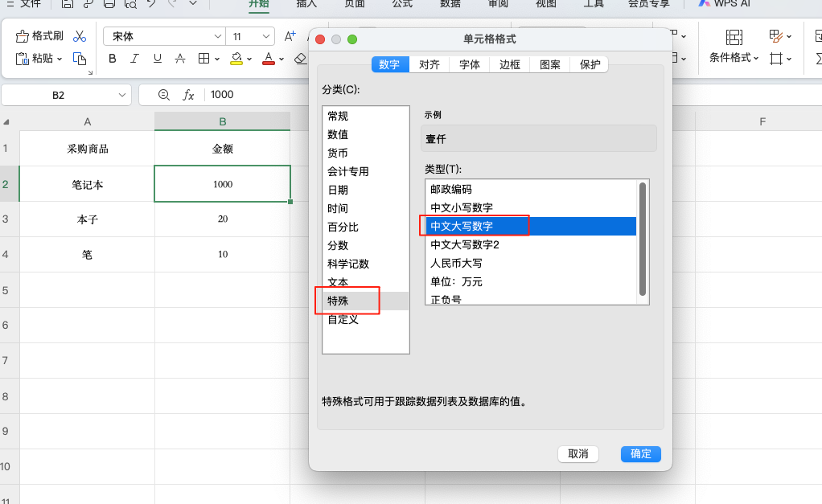The height and width of the screenshot is (504, 822).
Task: Click the yellow fill color swatch
Action: [236, 58]
